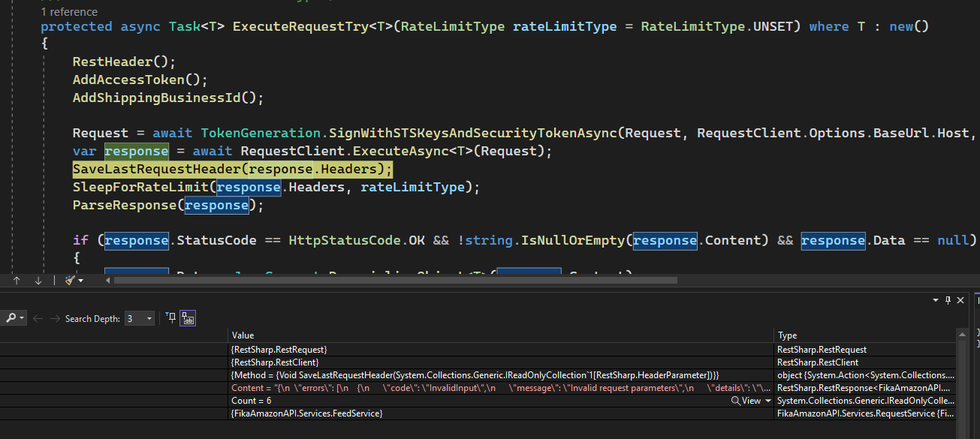Click the RestSharp.RestRequest type cell
The height and width of the screenshot is (439, 980).
(x=865, y=350)
